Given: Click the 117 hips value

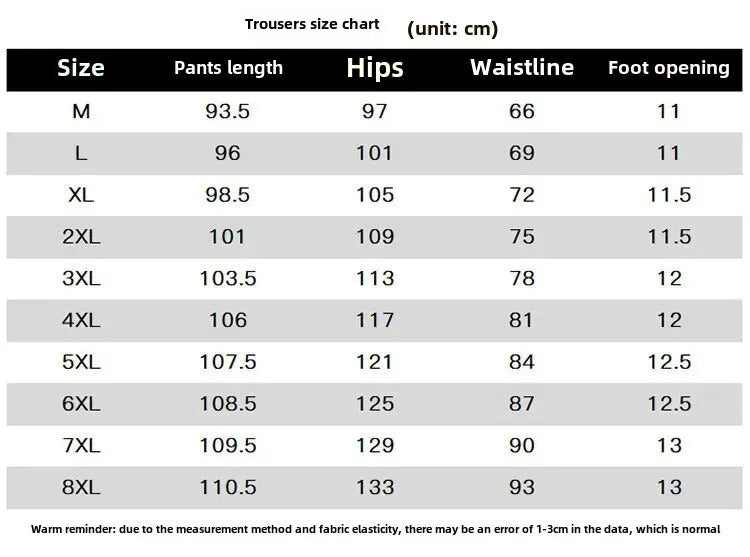Looking at the screenshot, I should [375, 320].
